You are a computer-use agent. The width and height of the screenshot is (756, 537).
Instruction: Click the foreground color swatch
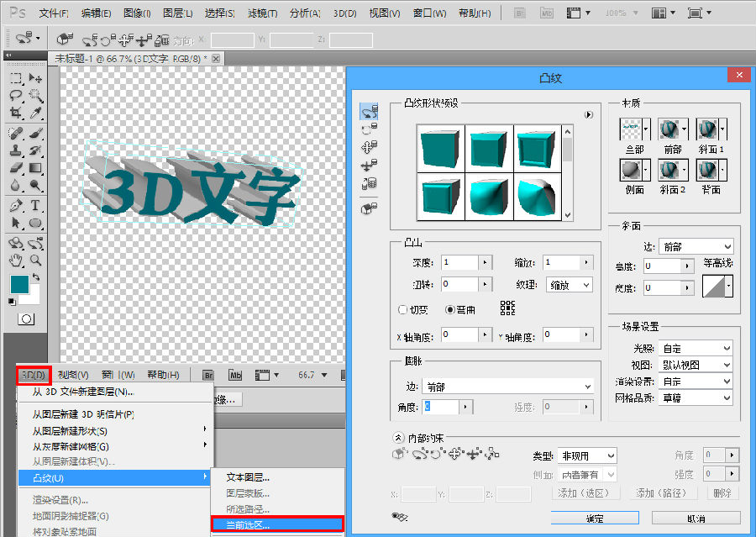[19, 284]
